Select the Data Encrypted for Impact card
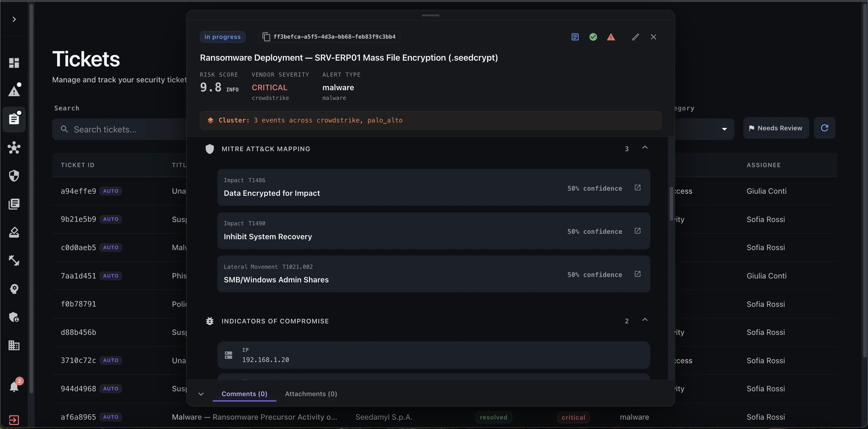 click(433, 188)
